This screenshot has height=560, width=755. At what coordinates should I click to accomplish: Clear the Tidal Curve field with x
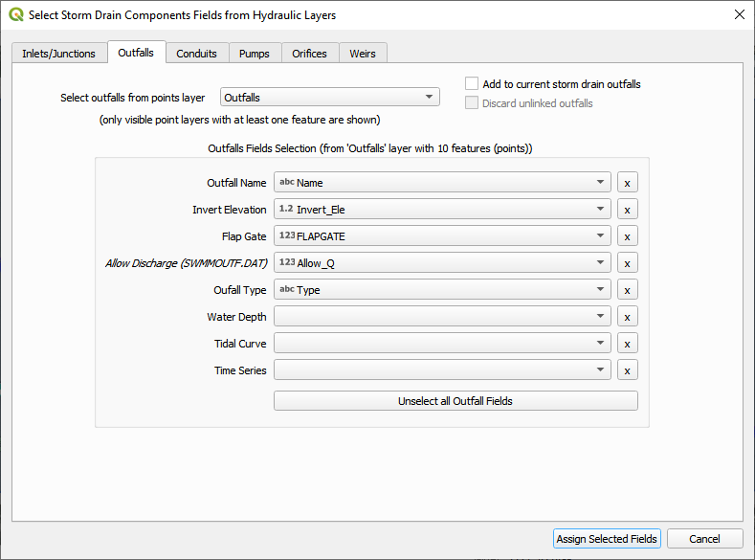627,344
